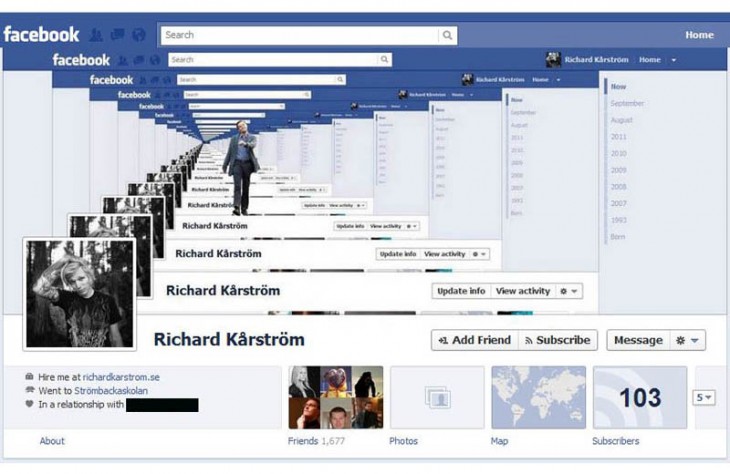Viewport: 730px width, 474px height.
Task: Click the Map label
Action: click(x=499, y=441)
